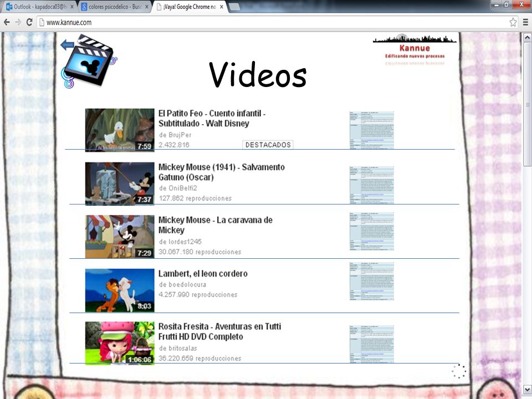This screenshot has height=399, width=532.
Task: Open La caravana de Mickey thumbnail
Action: pyautogui.click(x=120, y=237)
